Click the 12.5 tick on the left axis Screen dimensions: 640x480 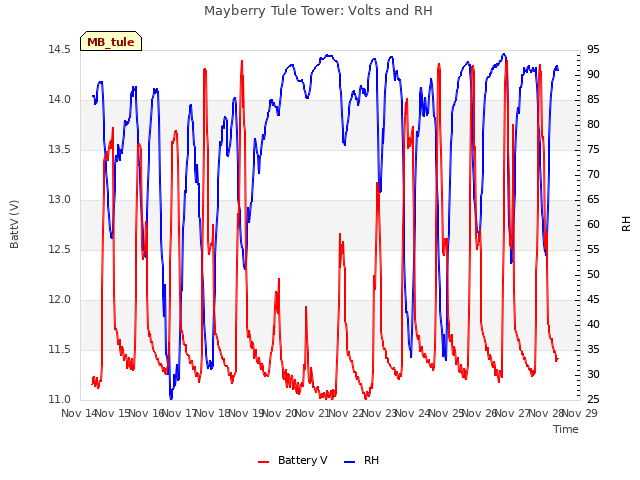(59, 249)
